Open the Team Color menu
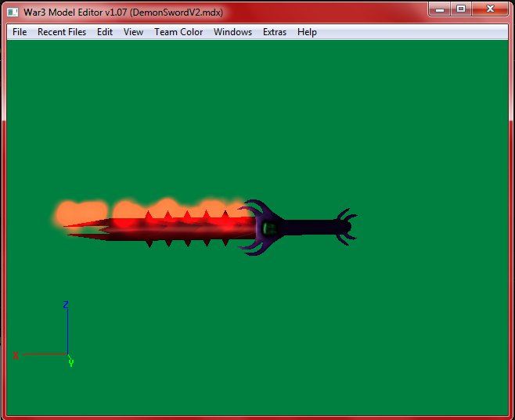Viewport: 515px width, 420px height. coord(178,32)
